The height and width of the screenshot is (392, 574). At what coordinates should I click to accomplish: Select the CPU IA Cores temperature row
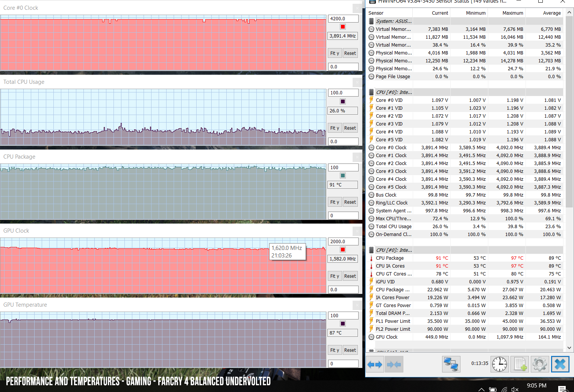click(465, 266)
